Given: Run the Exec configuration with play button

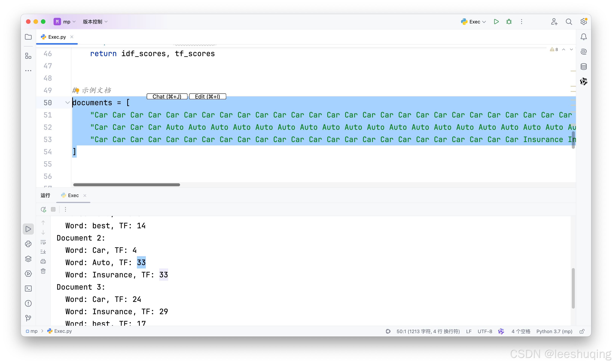Looking at the screenshot, I should (496, 22).
